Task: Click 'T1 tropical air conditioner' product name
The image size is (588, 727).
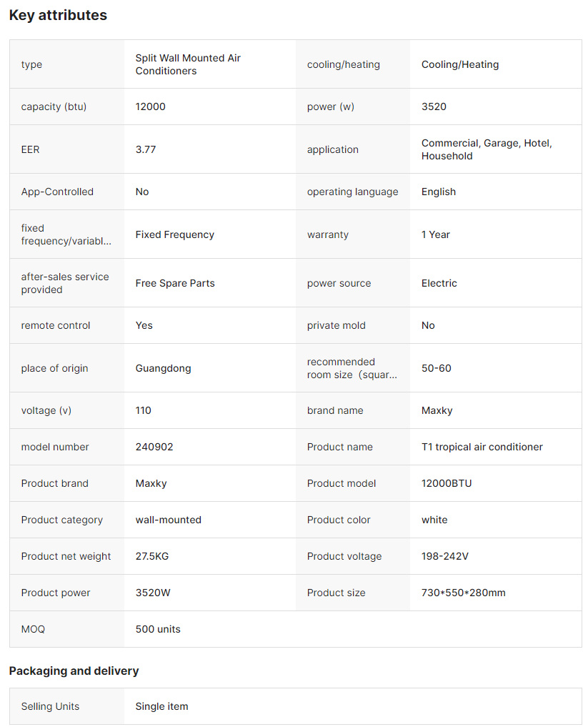Action: [x=482, y=447]
